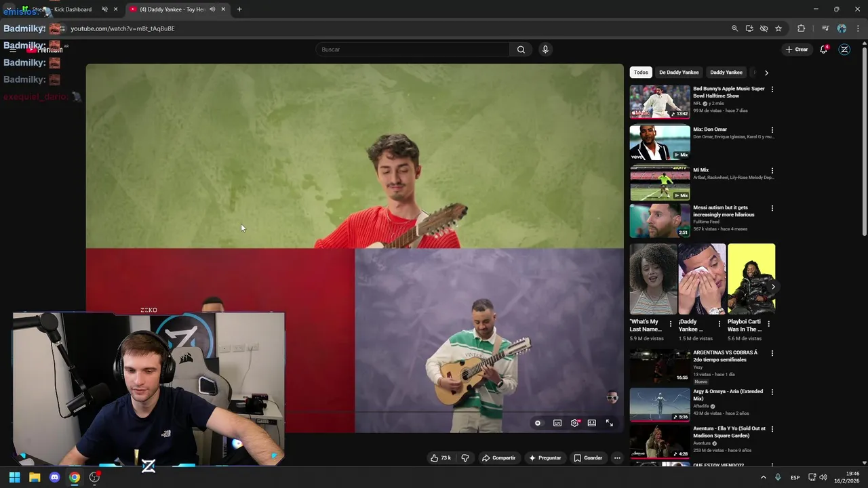Toggle autoplay switch in the player
This screenshot has width=868, height=488.
[538, 423]
